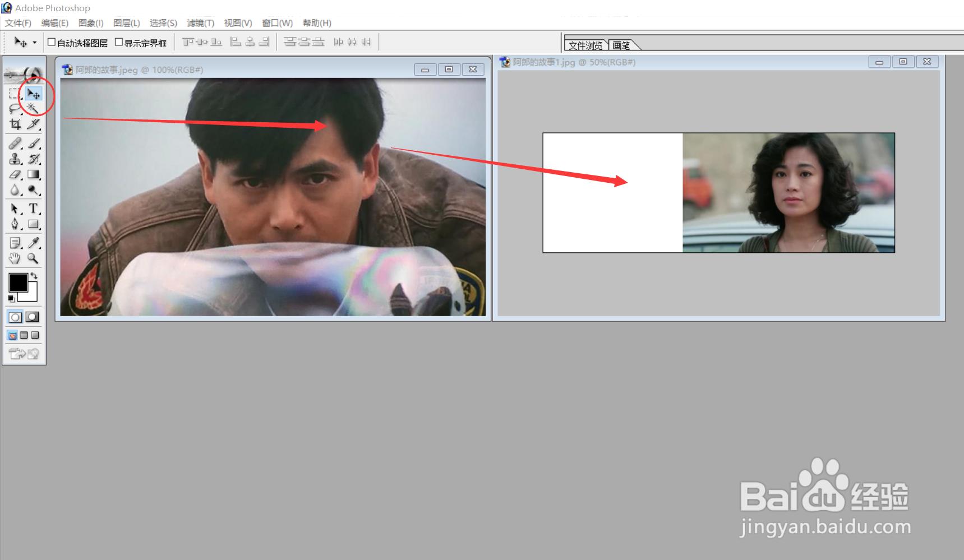Open the 文件(F) menu
The width and height of the screenshot is (964, 560).
click(18, 23)
